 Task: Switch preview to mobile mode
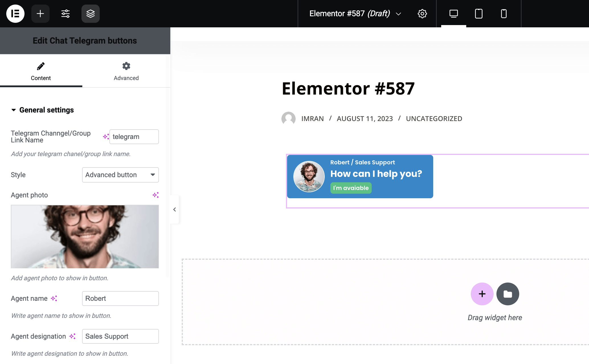pyautogui.click(x=504, y=13)
